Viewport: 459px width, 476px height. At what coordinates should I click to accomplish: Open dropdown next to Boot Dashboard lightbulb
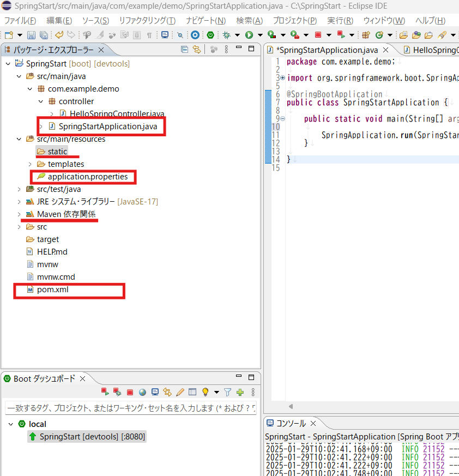pyautogui.click(x=216, y=392)
